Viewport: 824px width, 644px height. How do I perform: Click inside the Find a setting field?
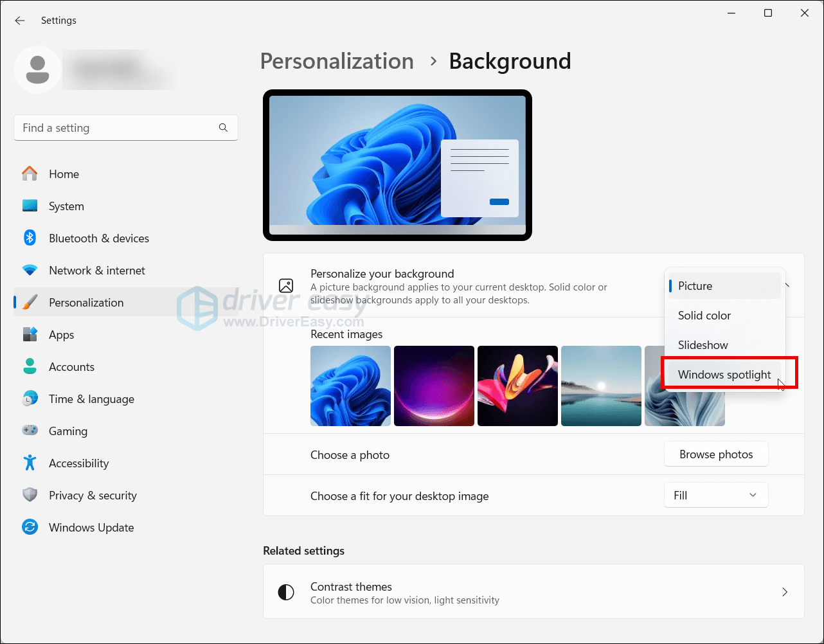coord(116,127)
